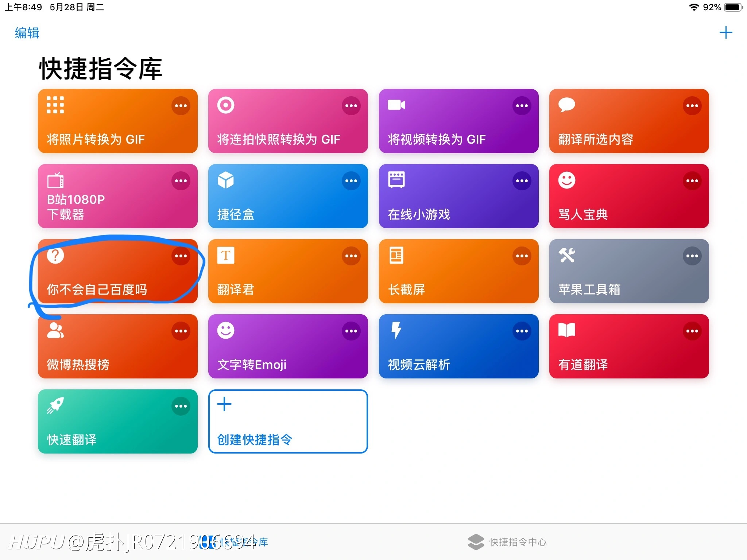The width and height of the screenshot is (747, 560).
Task: Tap the speech bubble icon on 翻译所选内容
Action: (x=567, y=105)
